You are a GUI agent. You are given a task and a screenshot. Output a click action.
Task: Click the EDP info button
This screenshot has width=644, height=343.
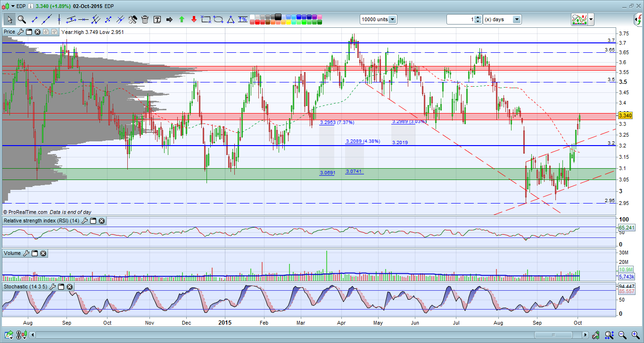(31, 6)
